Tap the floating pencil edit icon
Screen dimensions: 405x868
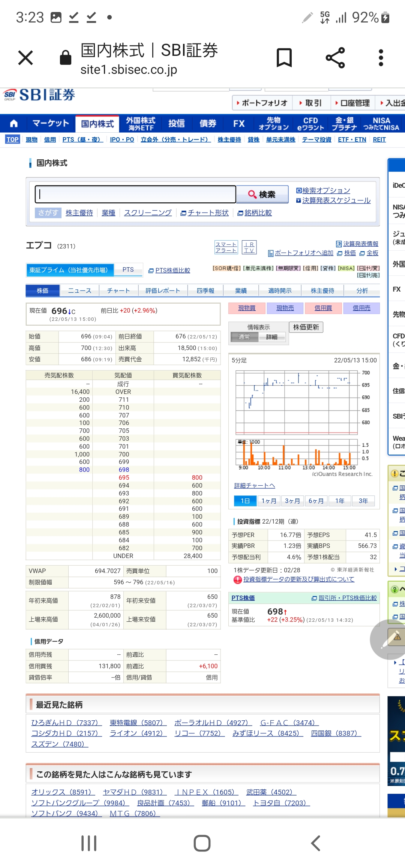point(390,639)
